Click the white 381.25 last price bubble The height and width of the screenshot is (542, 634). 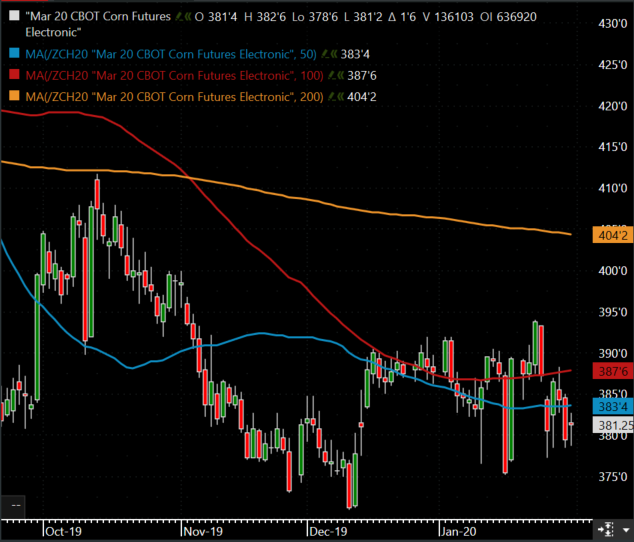[613, 425]
